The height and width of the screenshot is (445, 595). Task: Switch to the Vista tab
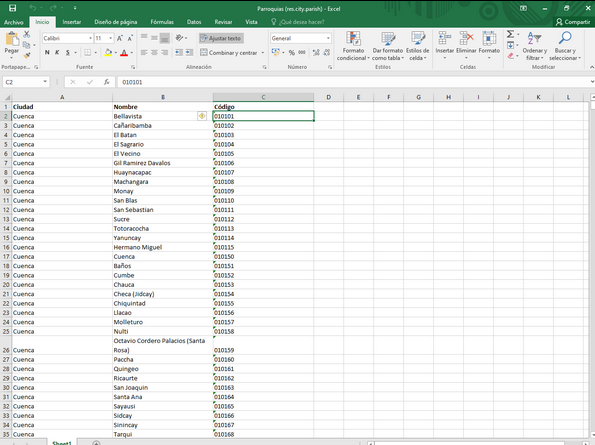pyautogui.click(x=251, y=22)
